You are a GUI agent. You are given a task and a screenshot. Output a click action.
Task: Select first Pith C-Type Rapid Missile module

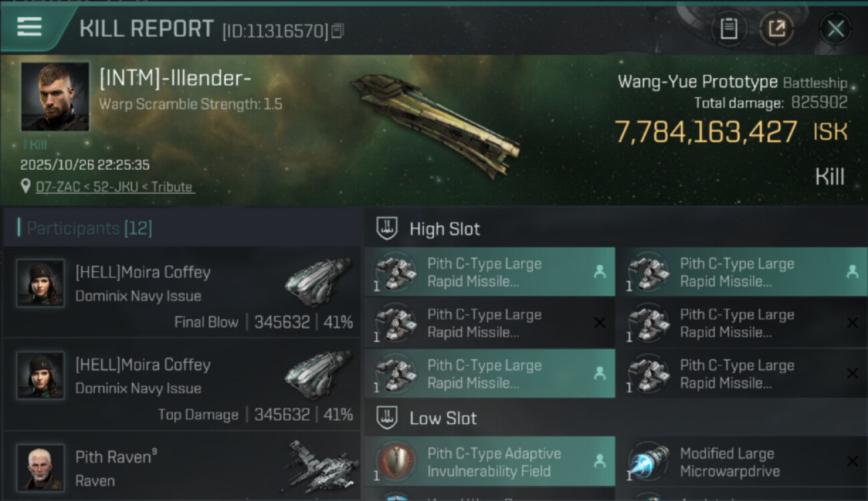(x=489, y=272)
